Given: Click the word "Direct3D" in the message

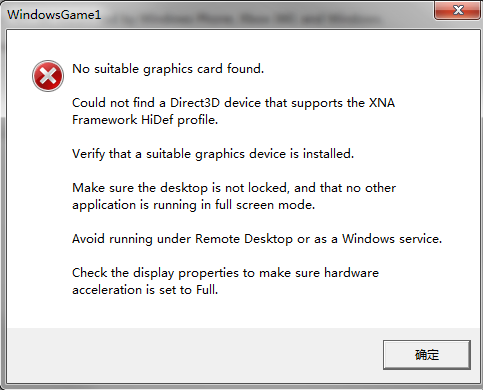Looking at the screenshot, I should tap(195, 103).
